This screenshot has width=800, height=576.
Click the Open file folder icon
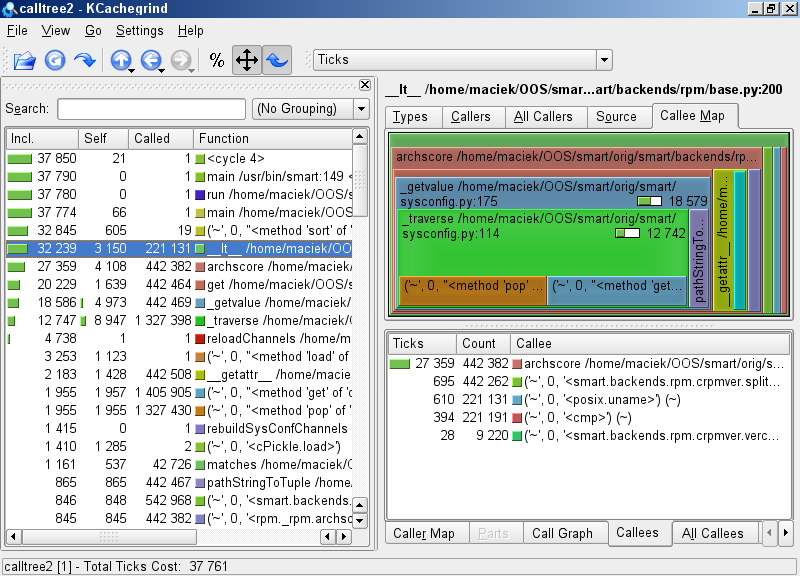24,61
